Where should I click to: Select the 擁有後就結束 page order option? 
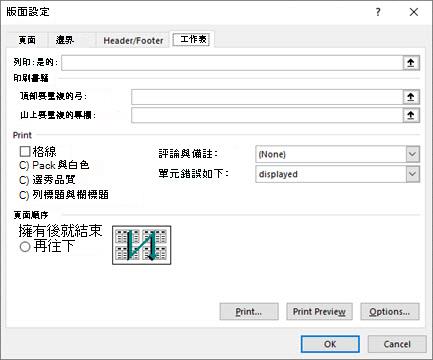60,231
